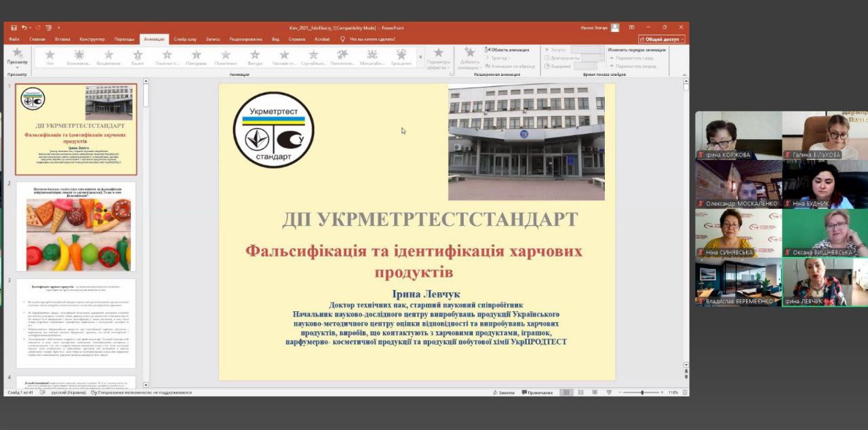This screenshot has height=430, width=868.
Task: Collapse the ribbon using the chevron arrow
Action: (685, 74)
